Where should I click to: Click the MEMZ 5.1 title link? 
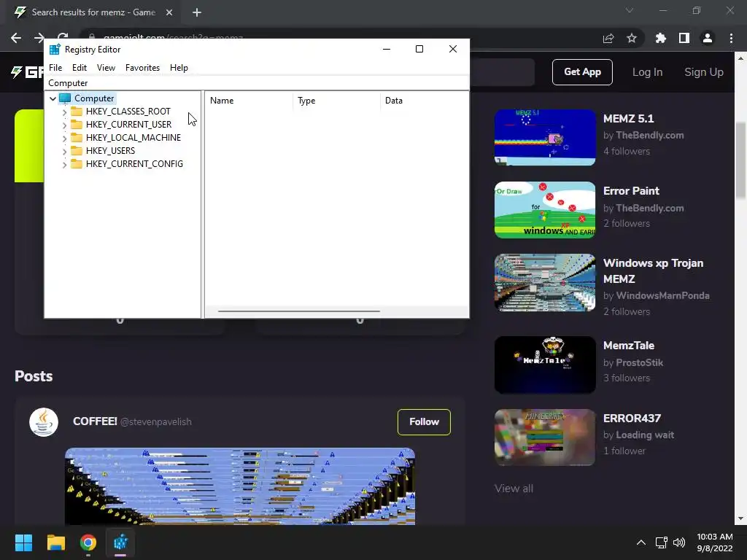(628, 119)
